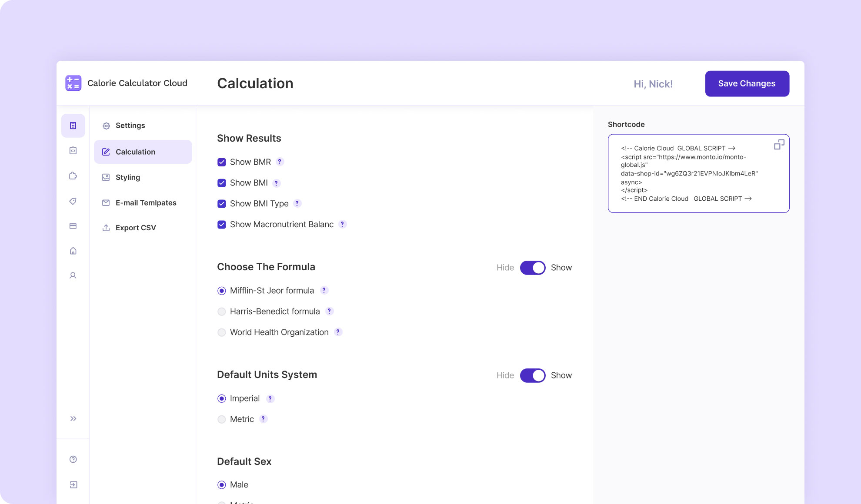861x504 pixels.
Task: Select Harris-Benedict formula radio button
Action: [221, 312]
